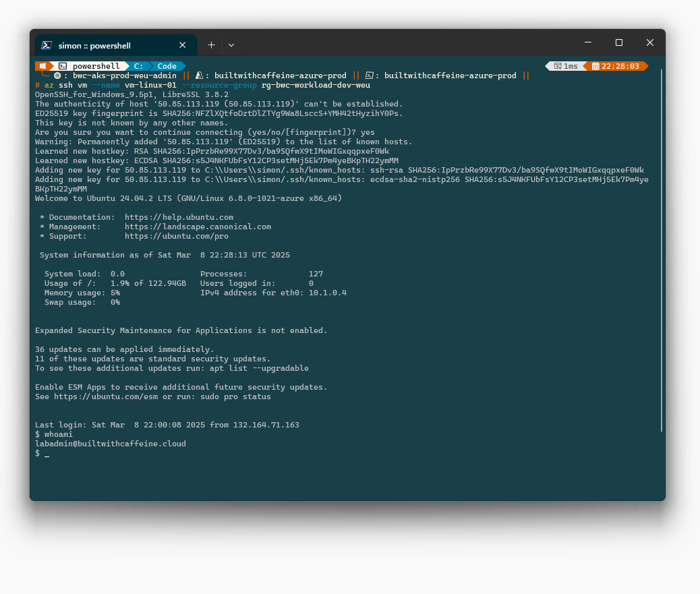Click the --name parameter text
Image resolution: width=700 pixels, height=594 pixels.
(106, 85)
